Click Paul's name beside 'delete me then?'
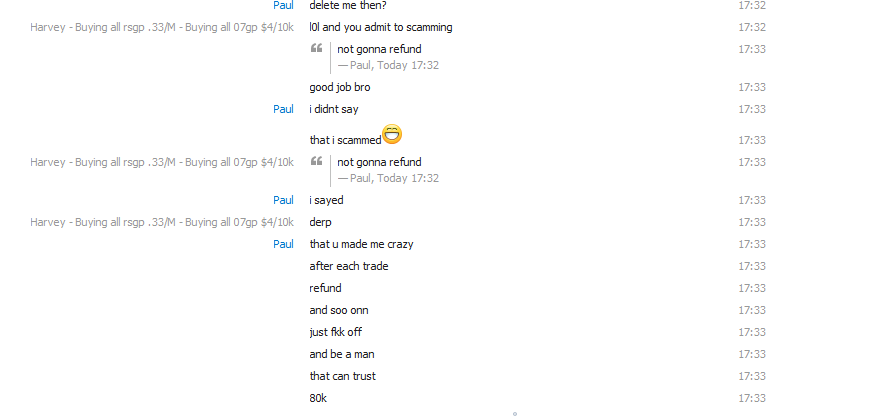 point(283,6)
